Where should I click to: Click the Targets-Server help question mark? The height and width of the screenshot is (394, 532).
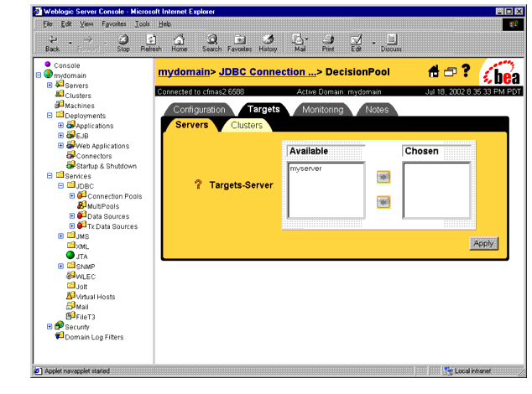(x=198, y=184)
